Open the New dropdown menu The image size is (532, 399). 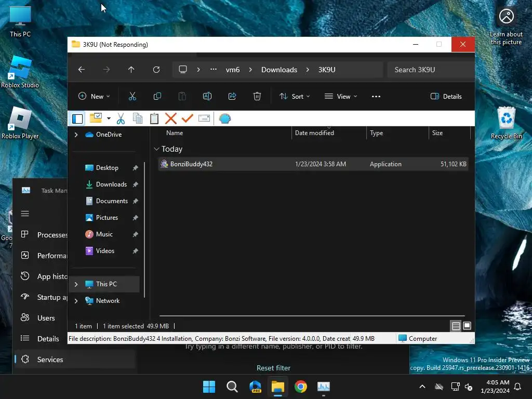94,96
